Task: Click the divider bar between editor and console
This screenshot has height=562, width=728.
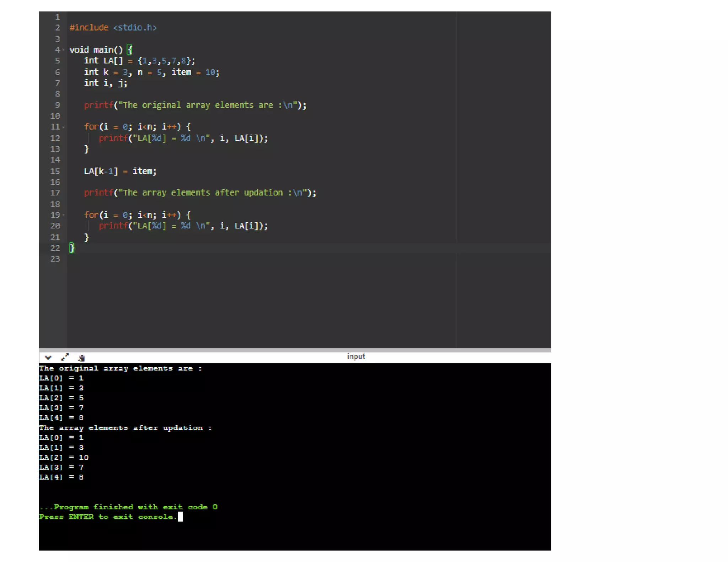Action: click(x=295, y=350)
